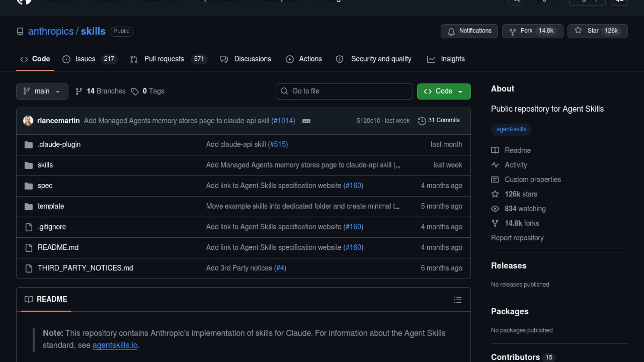Open Activity pulse icon link
The image size is (644, 362).
pyautogui.click(x=495, y=165)
